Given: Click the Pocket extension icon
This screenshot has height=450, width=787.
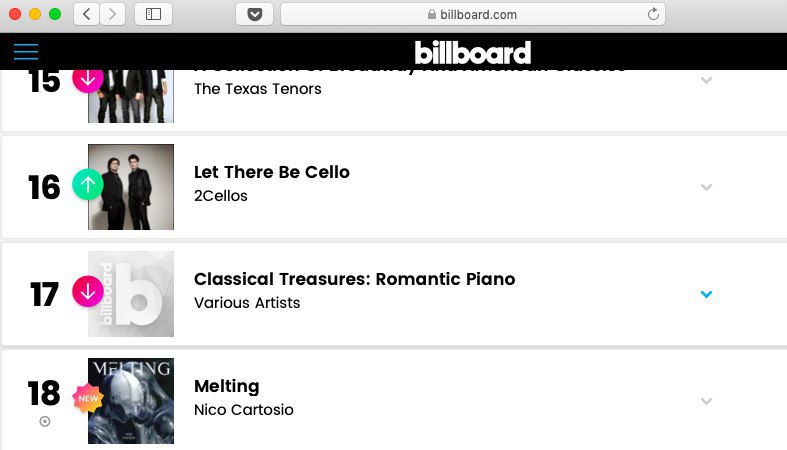Looking at the screenshot, I should [x=254, y=14].
